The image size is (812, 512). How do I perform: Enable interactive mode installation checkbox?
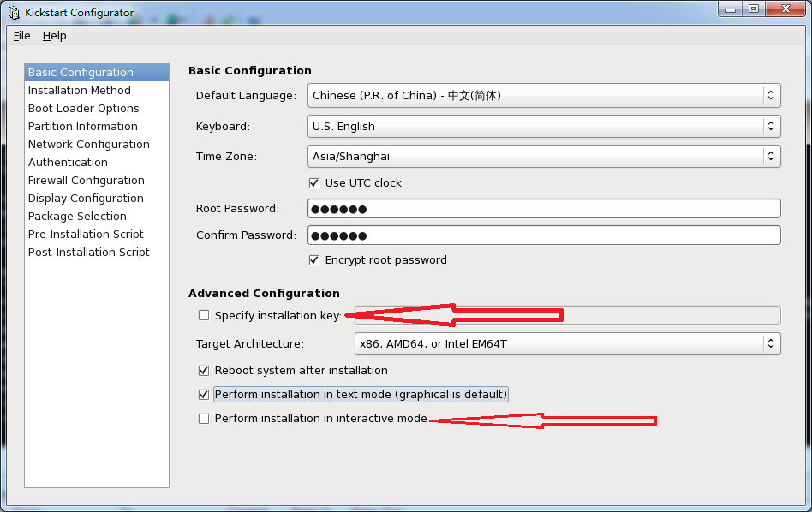204,418
